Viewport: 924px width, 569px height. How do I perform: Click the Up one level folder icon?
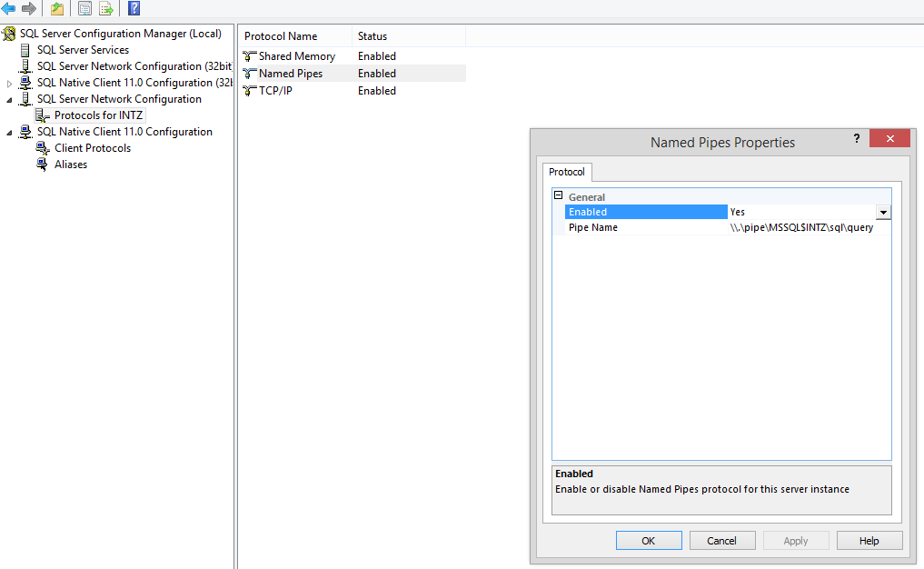click(x=57, y=8)
